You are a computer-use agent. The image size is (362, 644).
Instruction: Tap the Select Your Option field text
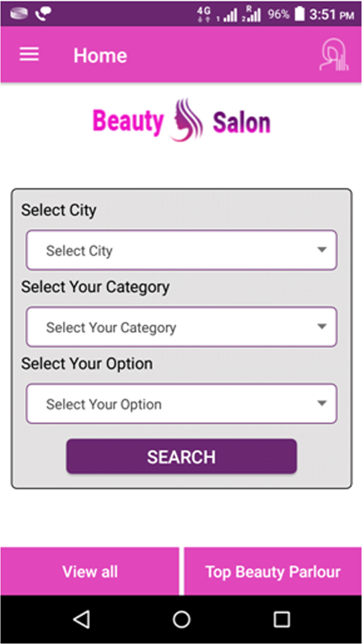tap(104, 404)
